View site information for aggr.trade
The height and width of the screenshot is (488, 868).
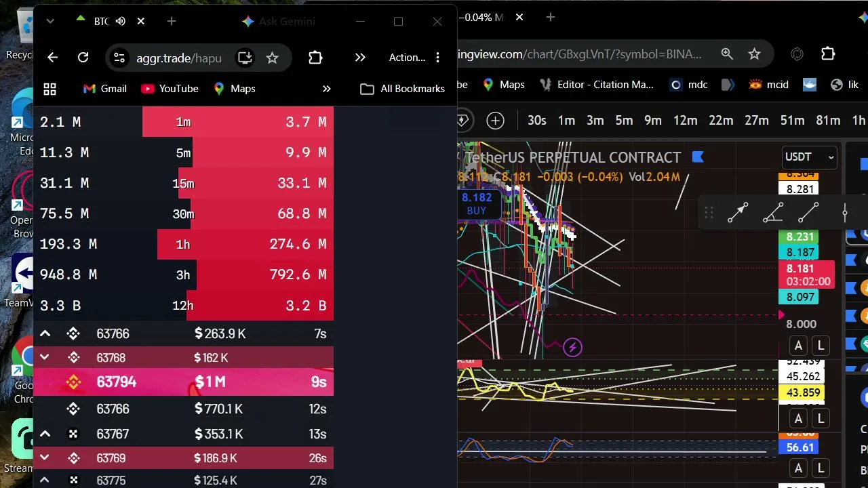coord(119,58)
